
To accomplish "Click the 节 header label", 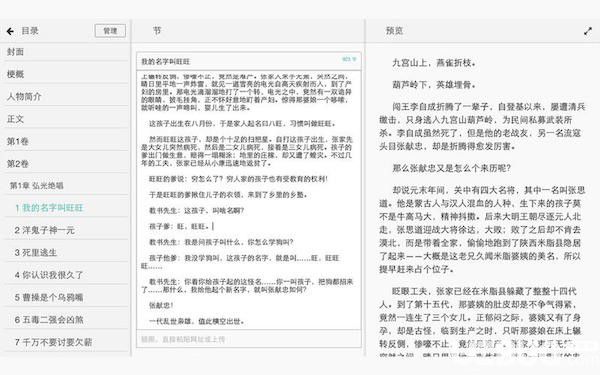I will click(157, 31).
